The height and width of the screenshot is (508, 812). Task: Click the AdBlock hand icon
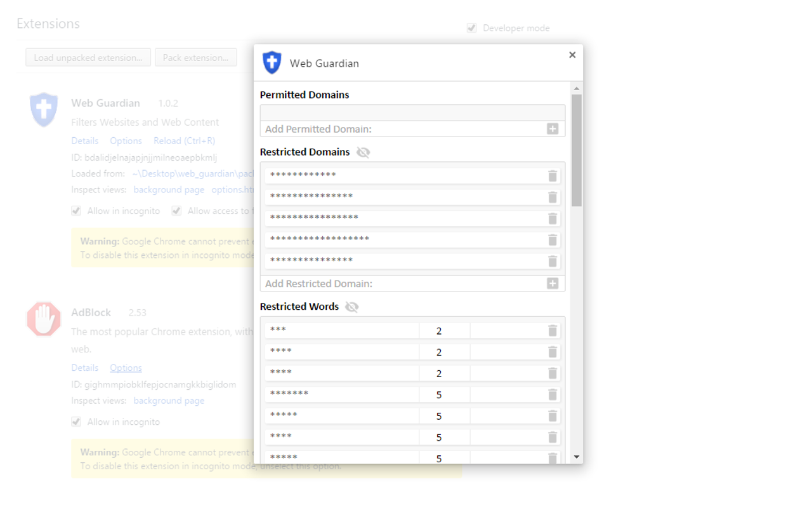(x=44, y=319)
